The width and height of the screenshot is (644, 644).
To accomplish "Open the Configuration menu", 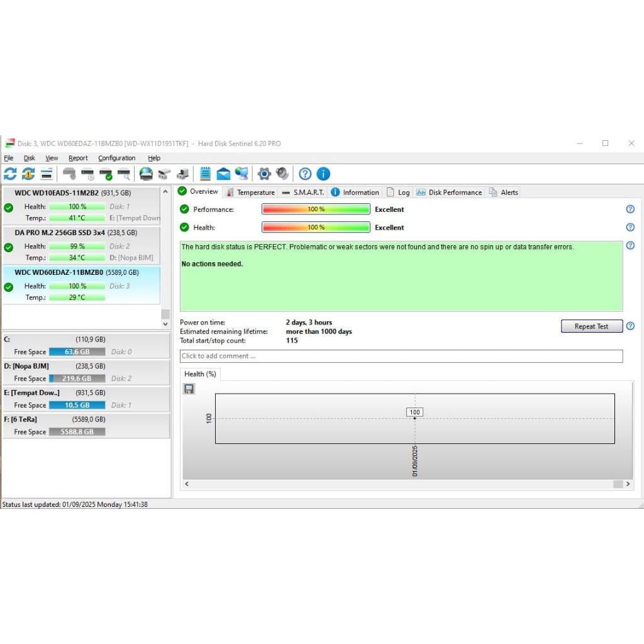I will tap(116, 158).
